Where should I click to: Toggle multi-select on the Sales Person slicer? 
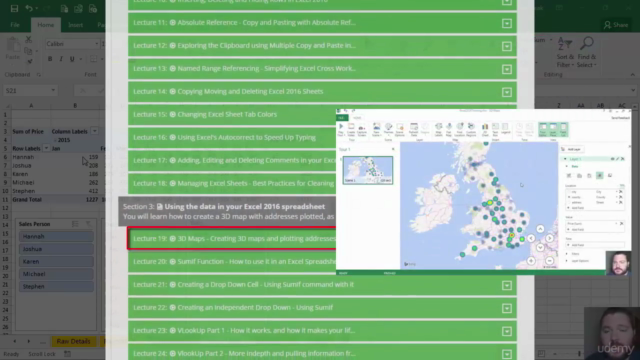(75, 224)
